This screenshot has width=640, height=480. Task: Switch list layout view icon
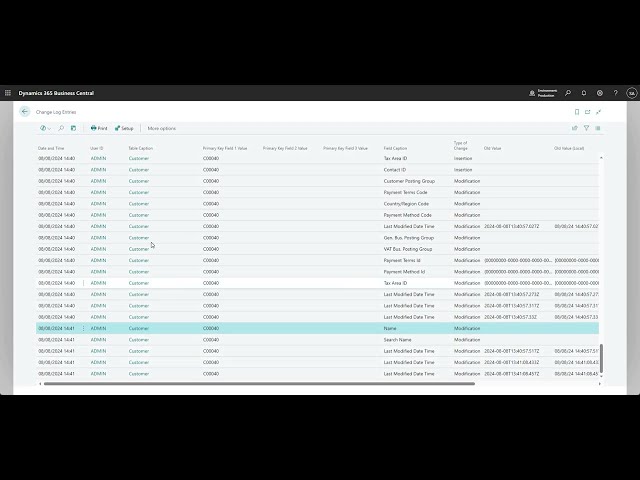[598, 128]
